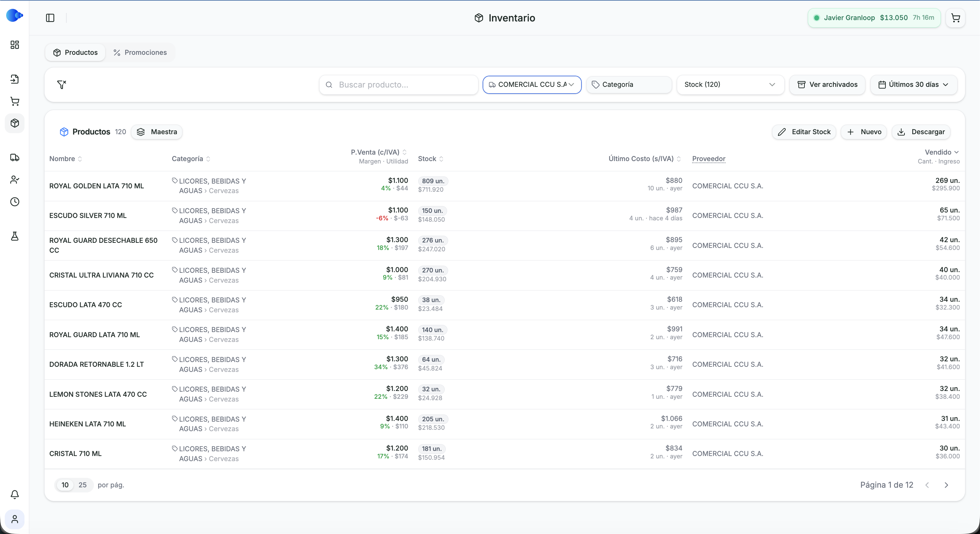
Task: Sort by Último Costo (s/IVA) column
Action: pos(644,159)
